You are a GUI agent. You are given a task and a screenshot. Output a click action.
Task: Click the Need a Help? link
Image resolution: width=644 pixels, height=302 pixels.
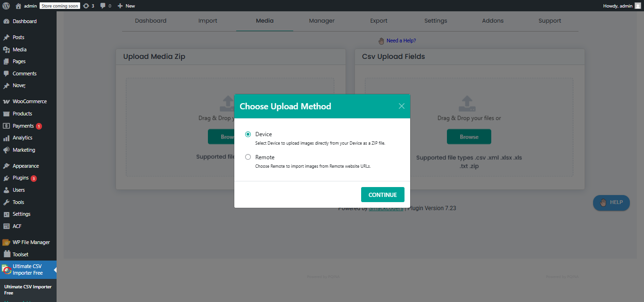tap(401, 41)
